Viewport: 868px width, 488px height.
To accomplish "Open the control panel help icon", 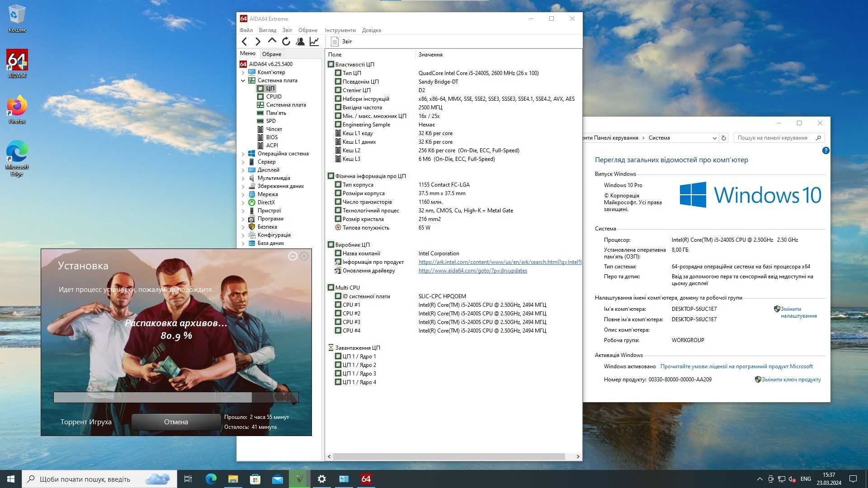I will pyautogui.click(x=826, y=150).
